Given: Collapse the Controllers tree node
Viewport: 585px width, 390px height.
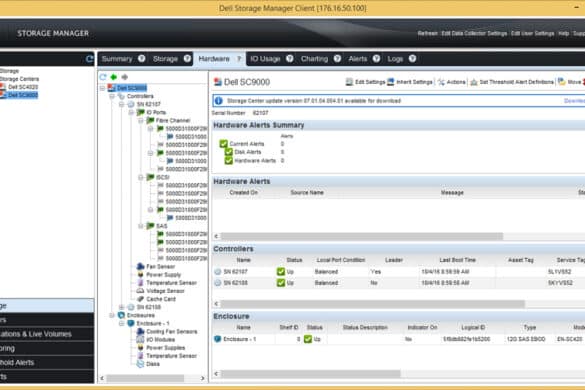Looking at the screenshot, I should click(112, 96).
